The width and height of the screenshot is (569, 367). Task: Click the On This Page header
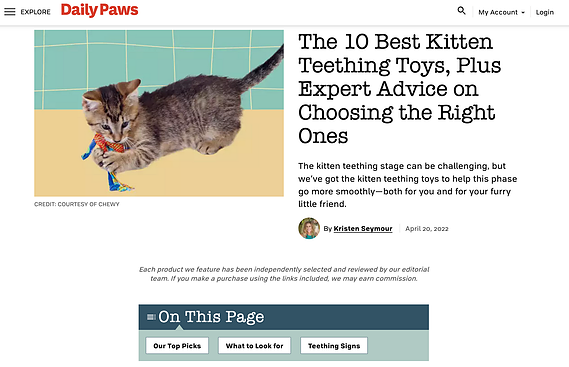point(284,317)
